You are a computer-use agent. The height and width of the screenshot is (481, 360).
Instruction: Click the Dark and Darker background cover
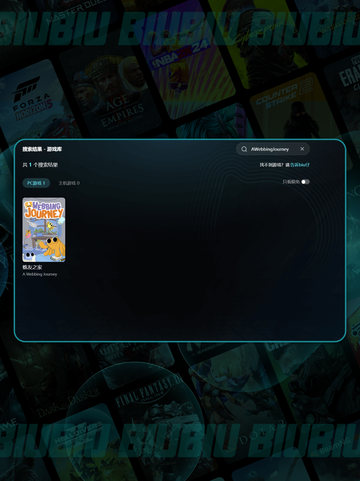click(60, 383)
